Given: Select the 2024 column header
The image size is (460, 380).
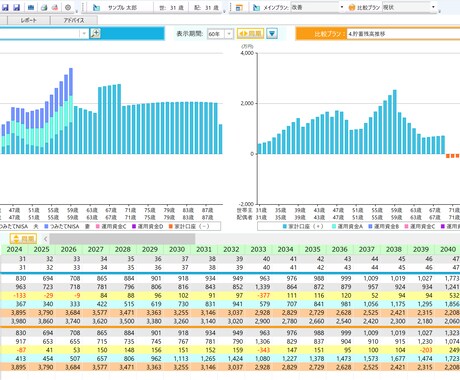Looking at the screenshot, I should [14, 249].
